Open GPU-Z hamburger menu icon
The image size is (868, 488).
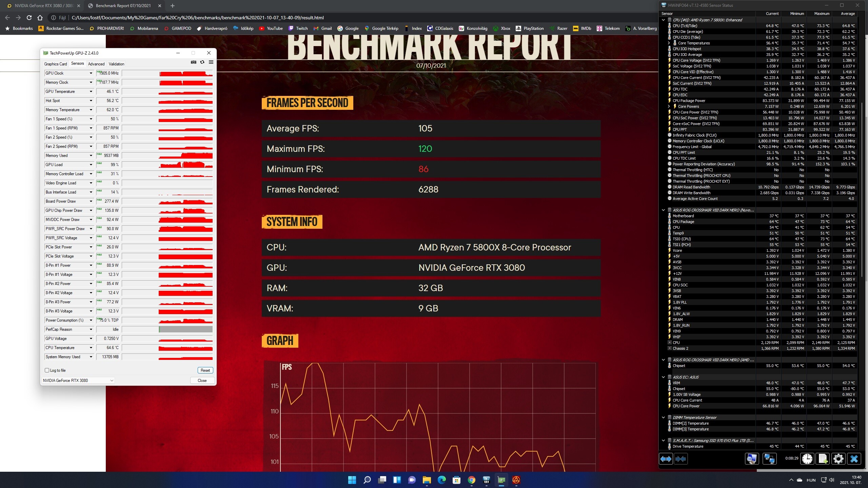211,62
